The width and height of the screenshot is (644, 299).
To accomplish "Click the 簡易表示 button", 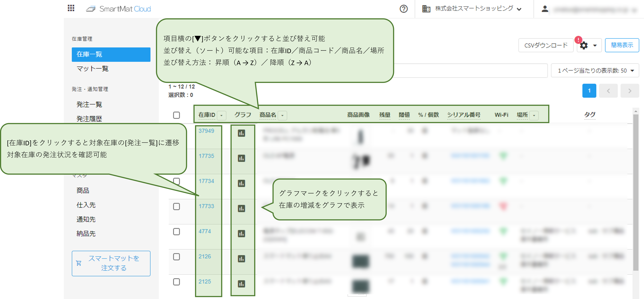I will pyautogui.click(x=622, y=45).
